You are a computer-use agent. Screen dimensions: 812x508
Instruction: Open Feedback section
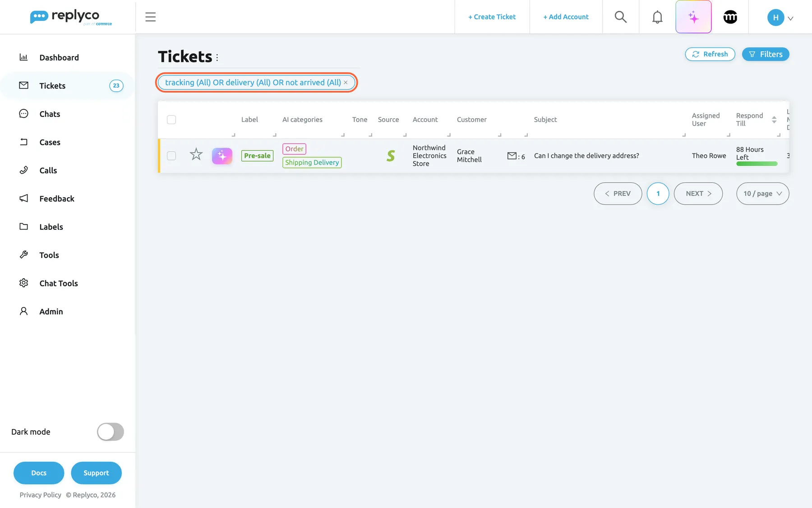point(57,199)
